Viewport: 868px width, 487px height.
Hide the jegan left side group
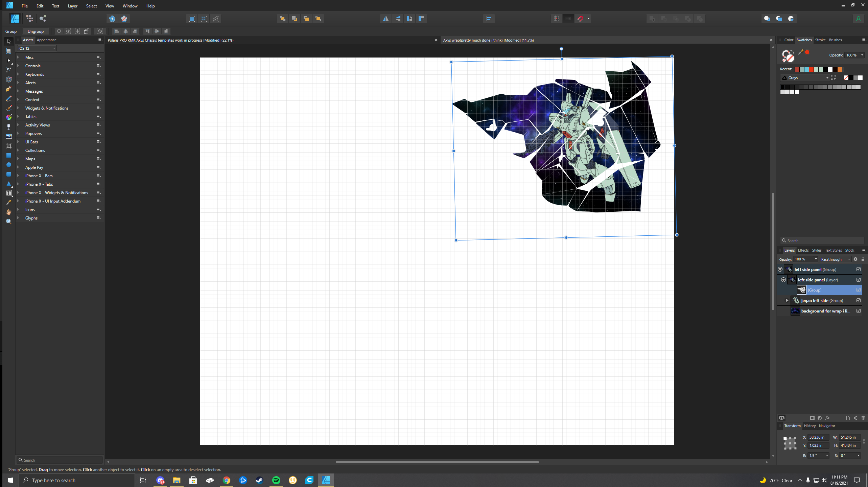click(x=858, y=300)
